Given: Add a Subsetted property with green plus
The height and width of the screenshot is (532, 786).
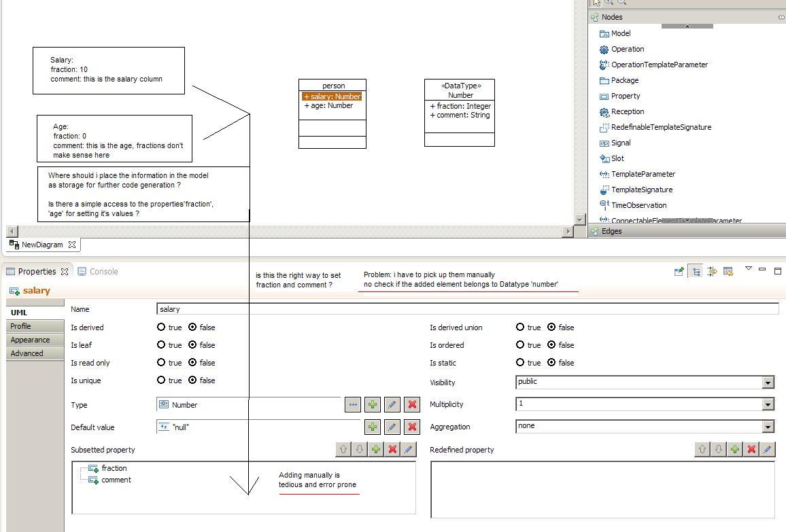Looking at the screenshot, I should 376,449.
